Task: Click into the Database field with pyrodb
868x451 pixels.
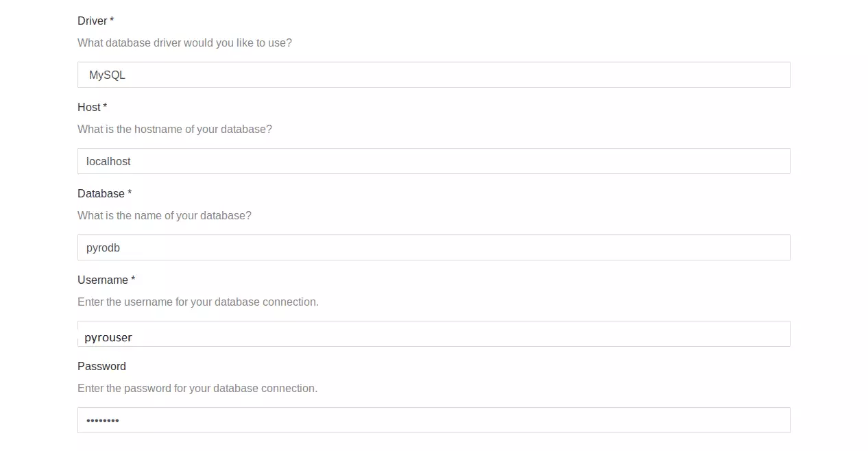Action: point(433,247)
